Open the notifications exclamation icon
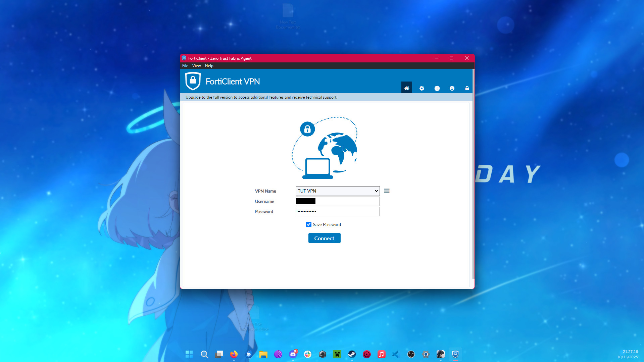This screenshot has height=362, width=644. tap(437, 88)
